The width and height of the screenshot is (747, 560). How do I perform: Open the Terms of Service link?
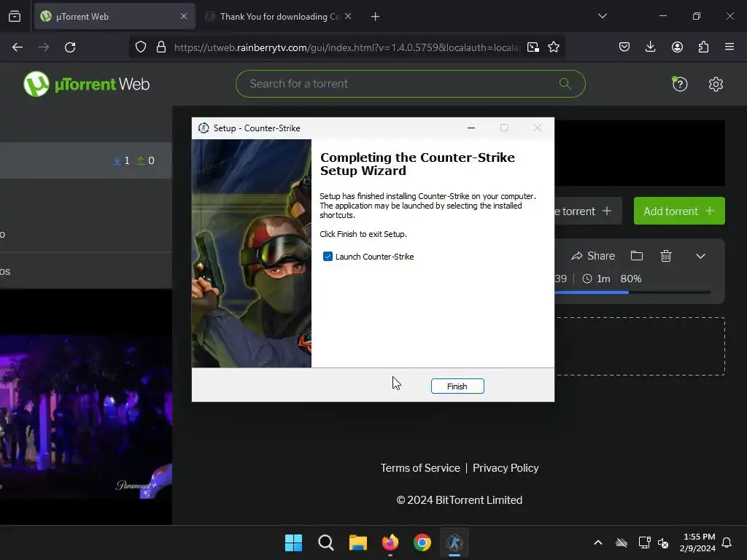click(420, 468)
